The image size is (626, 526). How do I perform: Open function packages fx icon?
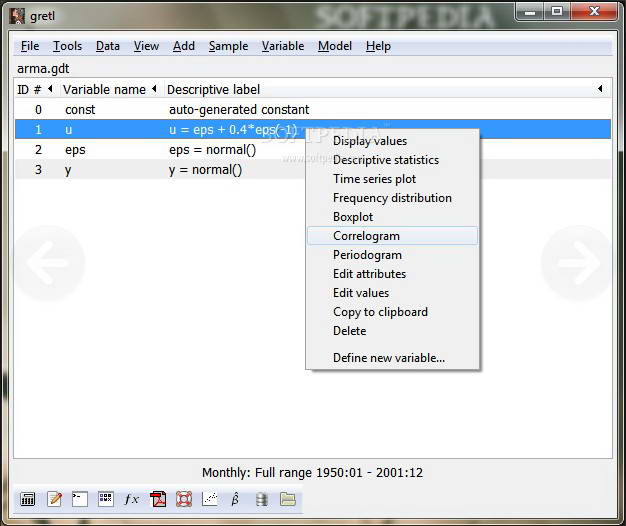pyautogui.click(x=131, y=499)
